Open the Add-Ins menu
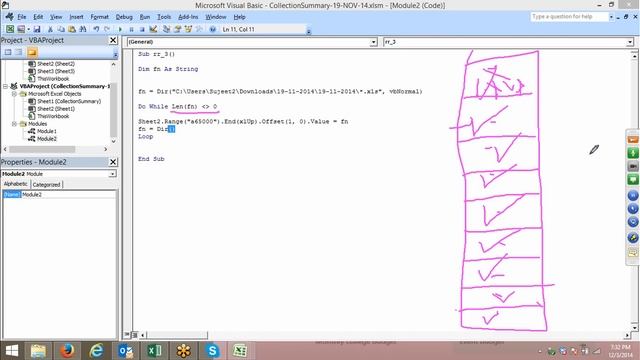The image size is (640, 360). (x=188, y=17)
